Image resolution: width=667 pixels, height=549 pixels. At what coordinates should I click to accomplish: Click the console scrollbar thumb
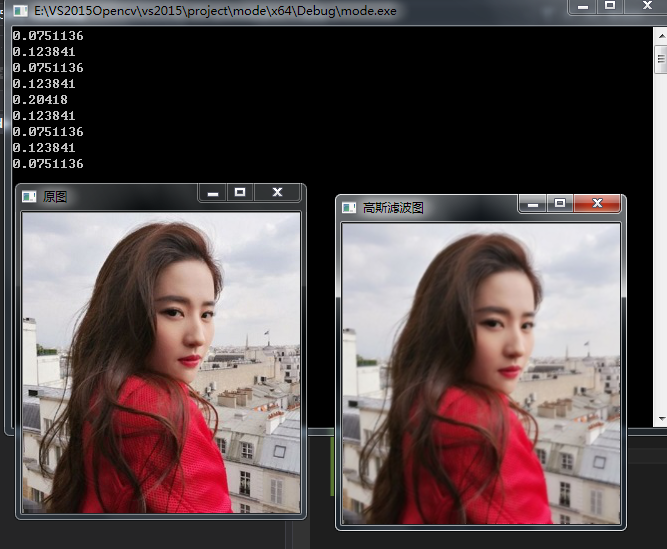tap(661, 60)
